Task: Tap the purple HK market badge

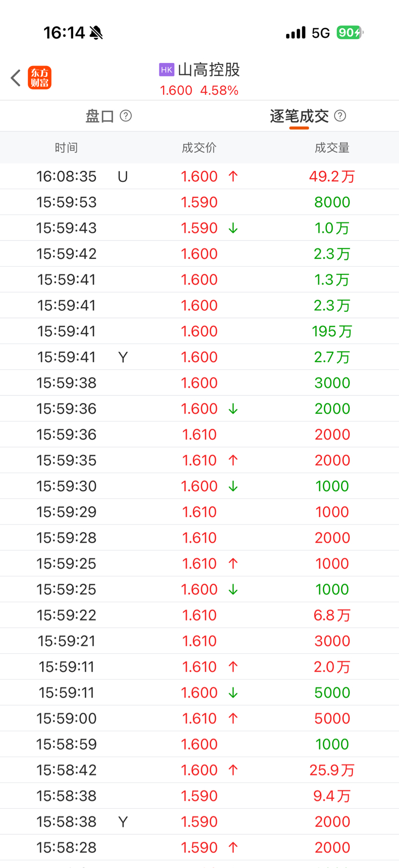Action: [166, 70]
